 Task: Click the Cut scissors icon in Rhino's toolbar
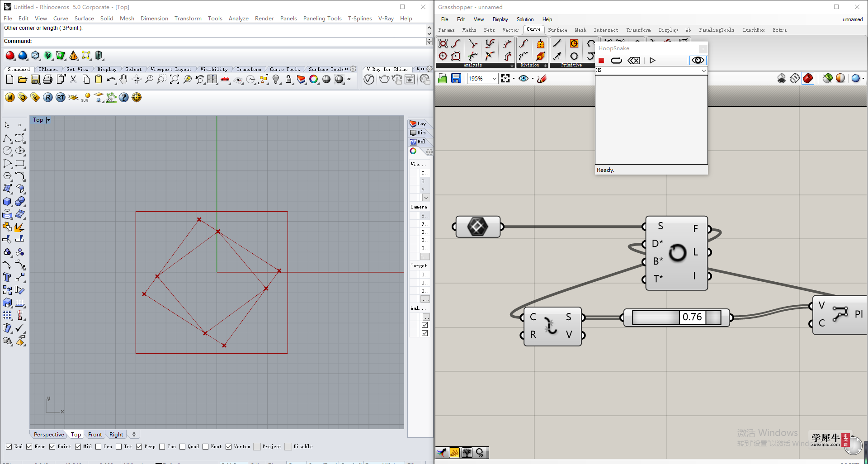[73, 80]
